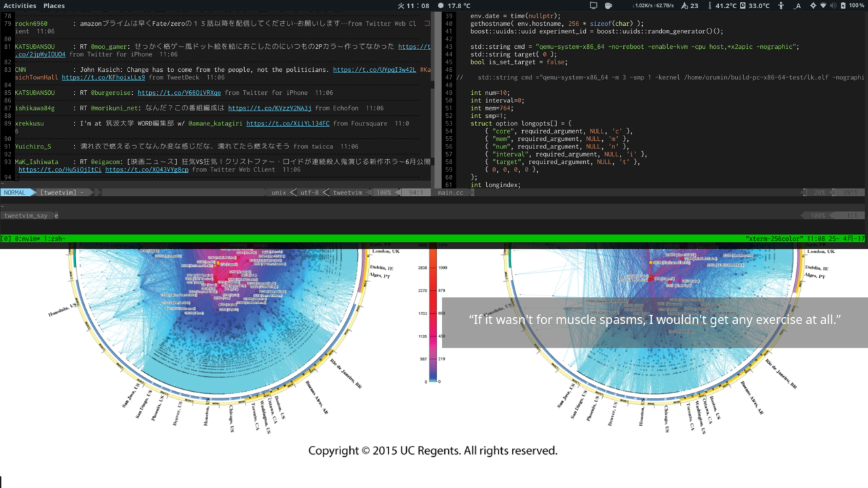Open the input method _A indicator
Viewport: 868px width, 488px height.
point(797,5)
